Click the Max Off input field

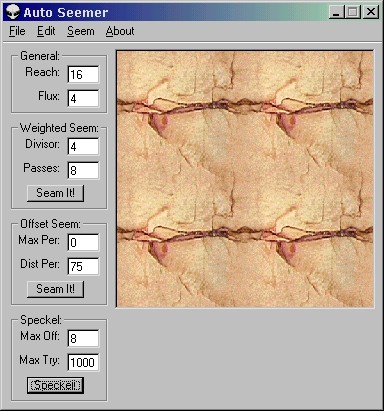pos(83,338)
